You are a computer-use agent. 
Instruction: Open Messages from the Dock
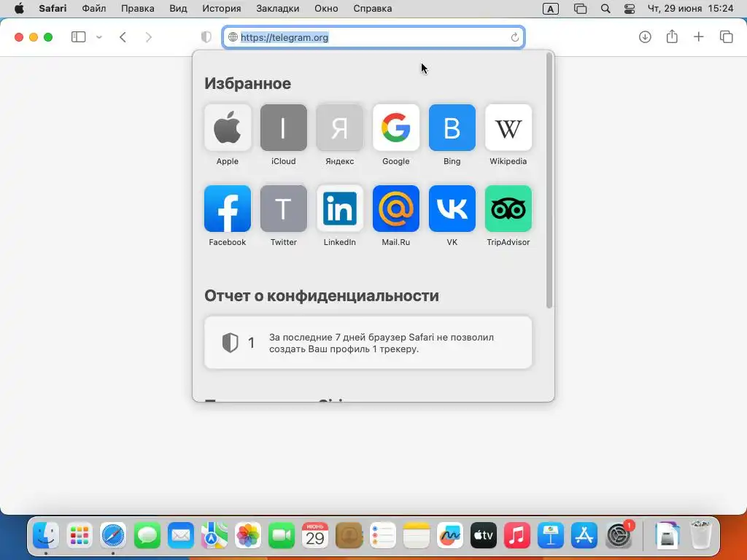pyautogui.click(x=147, y=536)
